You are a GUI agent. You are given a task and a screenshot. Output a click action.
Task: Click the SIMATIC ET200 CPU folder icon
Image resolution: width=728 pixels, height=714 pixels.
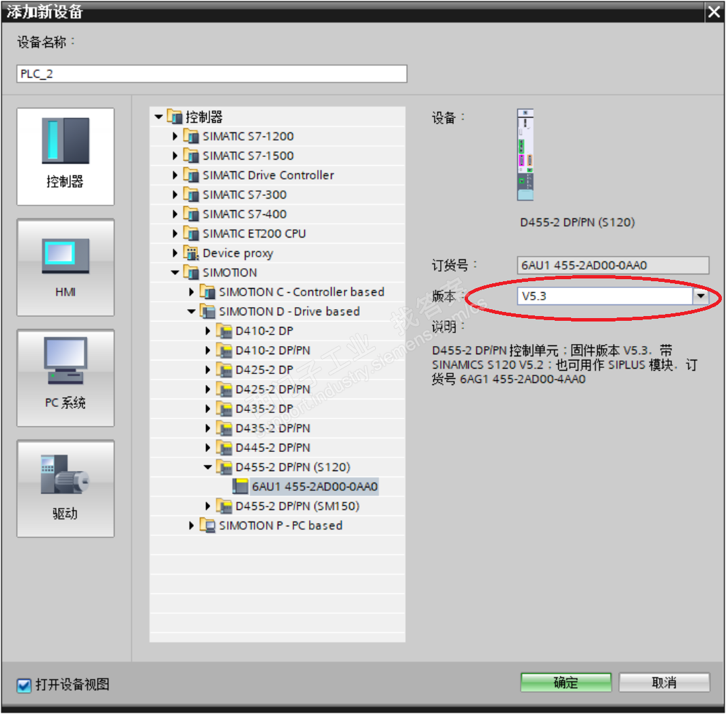[x=191, y=233]
